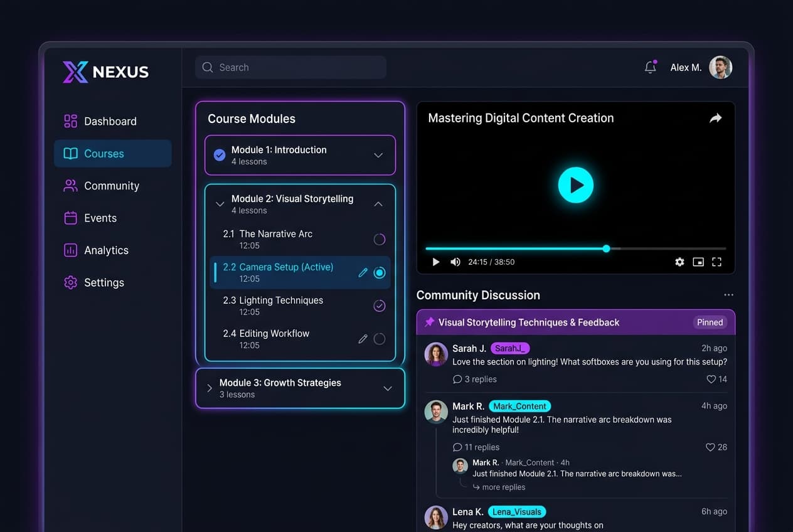Open The Narrative Arc lesson
The height and width of the screenshot is (532, 793).
point(300,239)
